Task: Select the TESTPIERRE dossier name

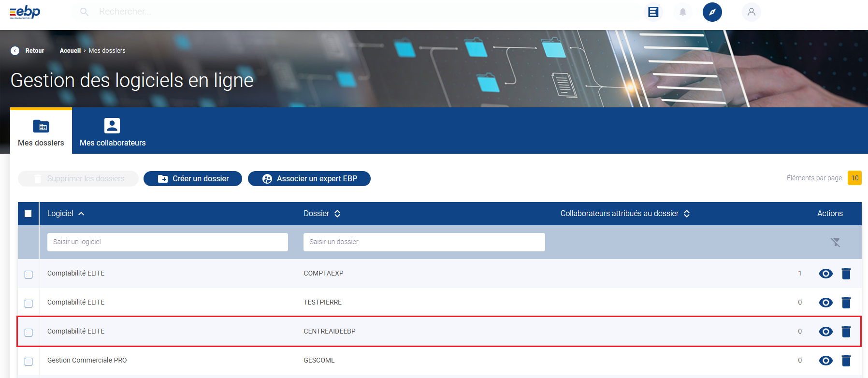Action: [322, 303]
